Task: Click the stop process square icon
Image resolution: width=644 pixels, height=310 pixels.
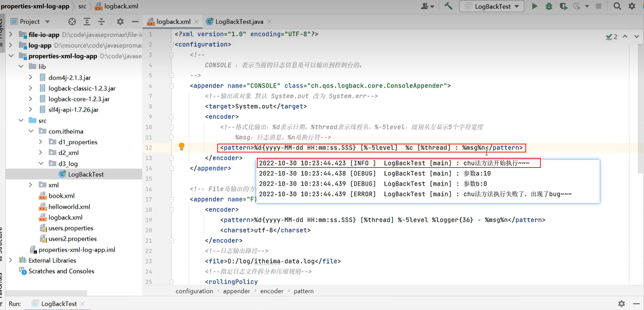Action: click(599, 6)
